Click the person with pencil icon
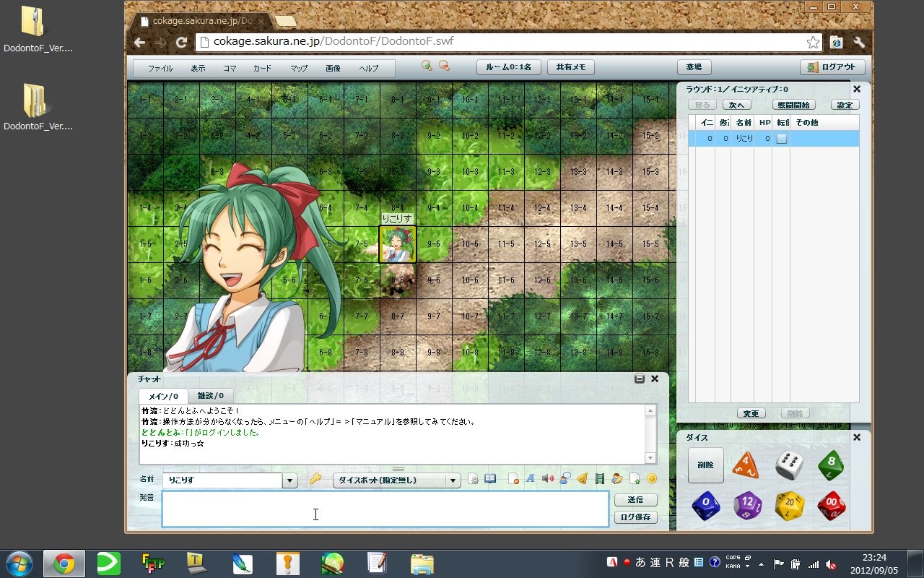This screenshot has height=578, width=924. (x=617, y=478)
